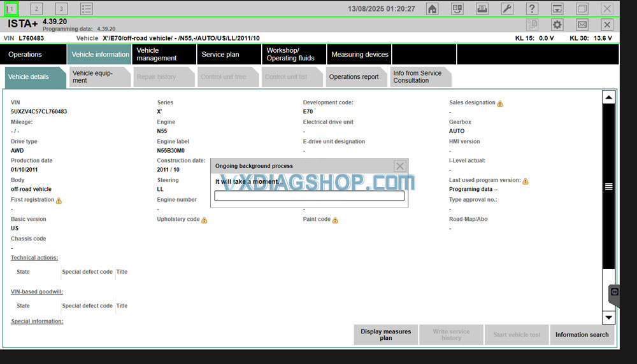Open the Special information link
The width and height of the screenshot is (637, 364).
[37, 321]
